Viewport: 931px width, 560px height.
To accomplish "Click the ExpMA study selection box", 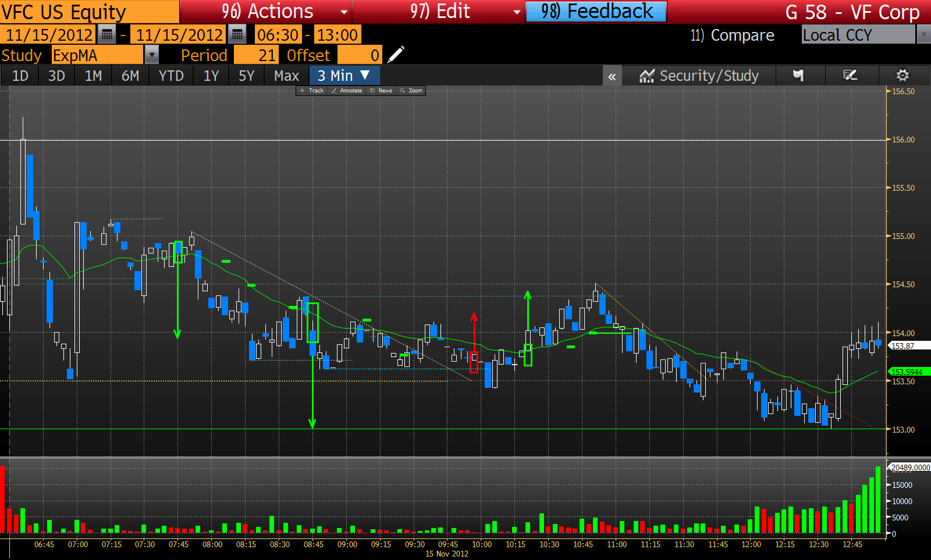I will (x=97, y=55).
